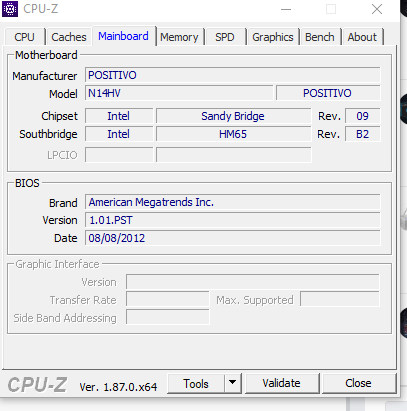Click the Validate button
The width and height of the screenshot is (407, 411).
click(x=282, y=383)
